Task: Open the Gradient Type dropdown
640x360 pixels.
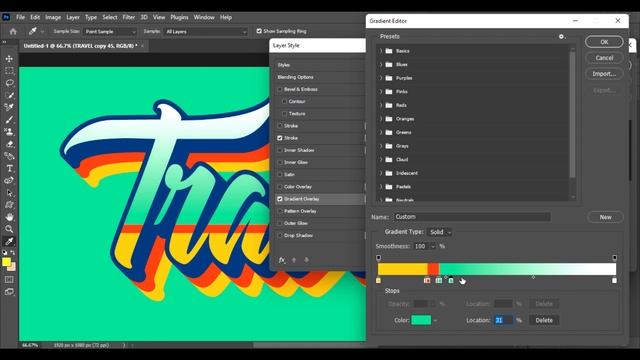Action: point(440,232)
